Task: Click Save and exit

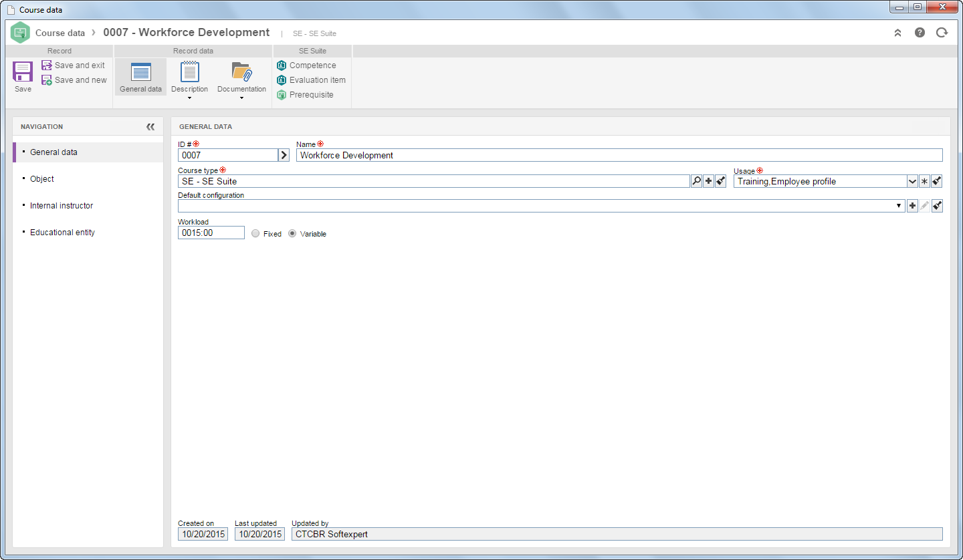Action: (74, 65)
